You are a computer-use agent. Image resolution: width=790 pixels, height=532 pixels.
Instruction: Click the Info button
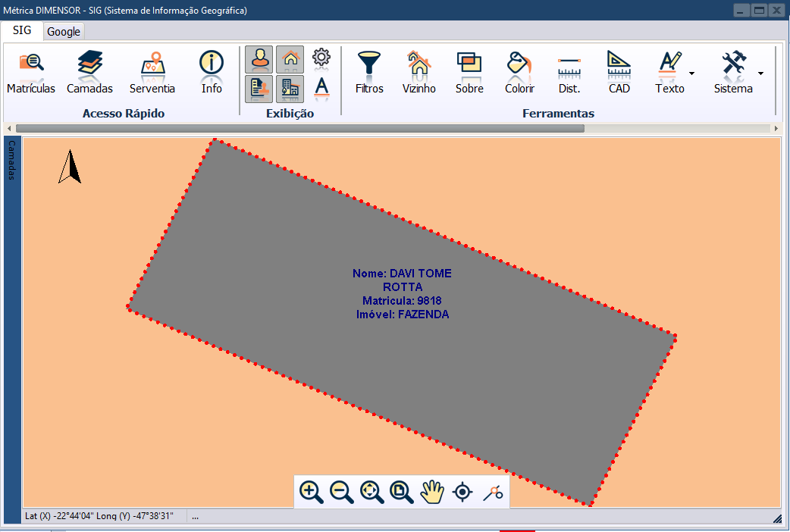click(x=212, y=72)
